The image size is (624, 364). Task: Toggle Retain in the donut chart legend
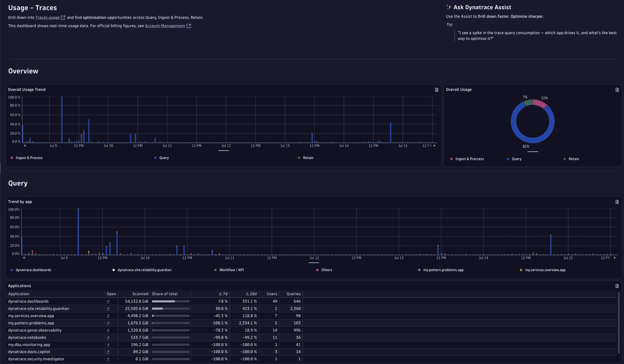[x=571, y=159]
